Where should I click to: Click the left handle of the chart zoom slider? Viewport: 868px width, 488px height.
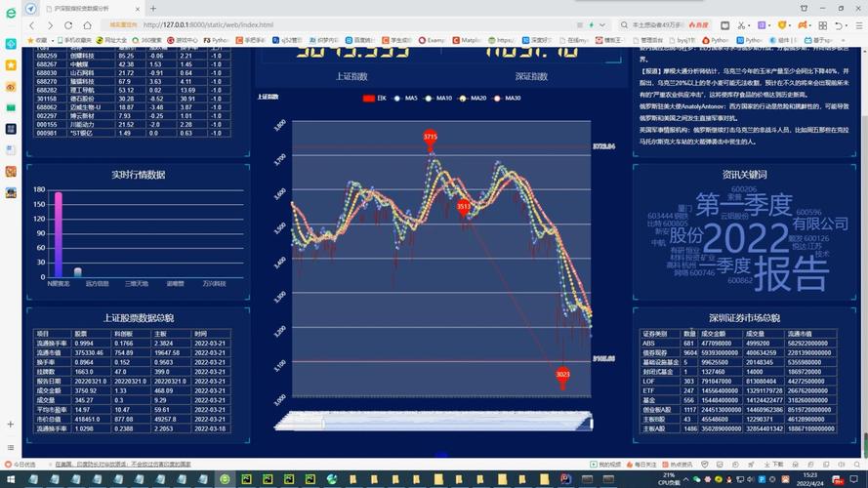(323, 424)
